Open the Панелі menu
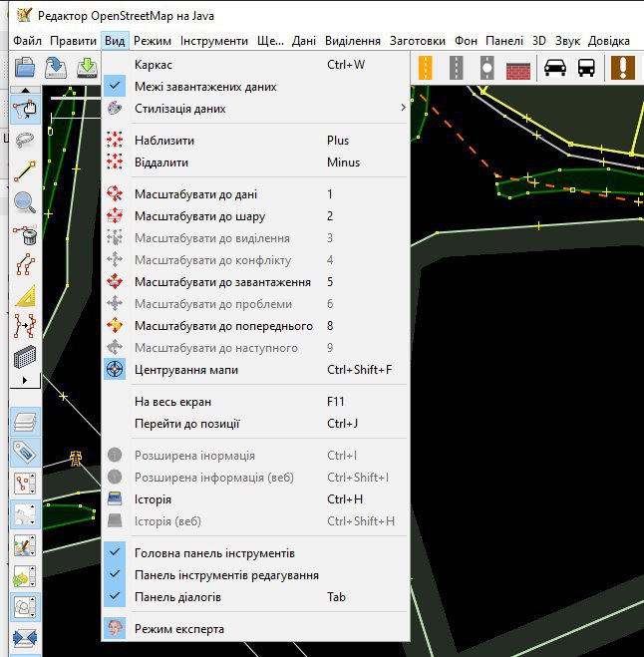644x657 pixels. coord(504,41)
